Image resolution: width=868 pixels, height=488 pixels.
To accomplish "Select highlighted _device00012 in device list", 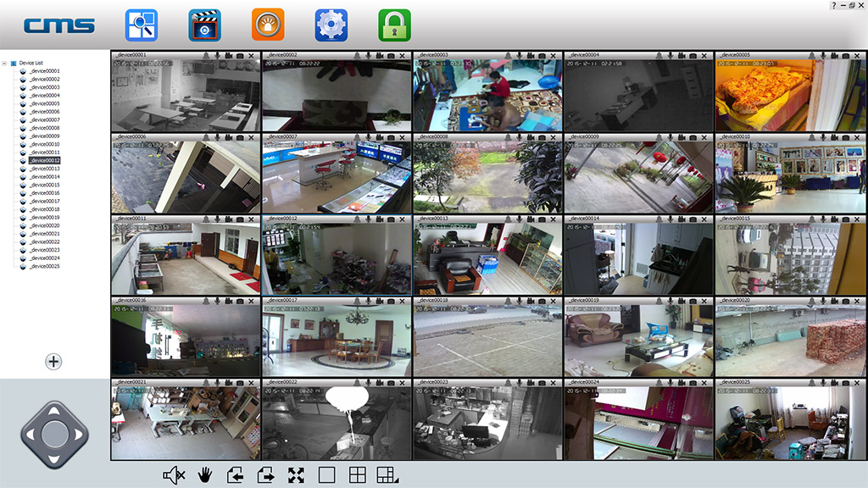I will 45,160.
